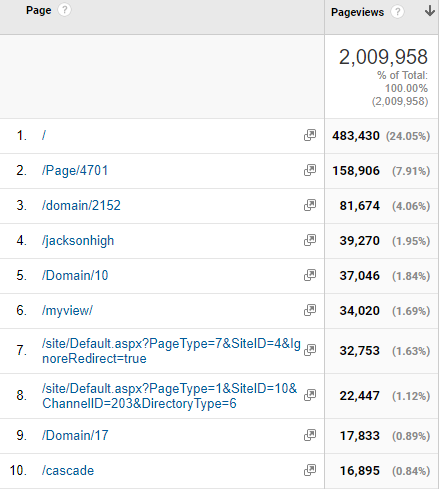Open external link icon for PageType=1 row

(310, 395)
